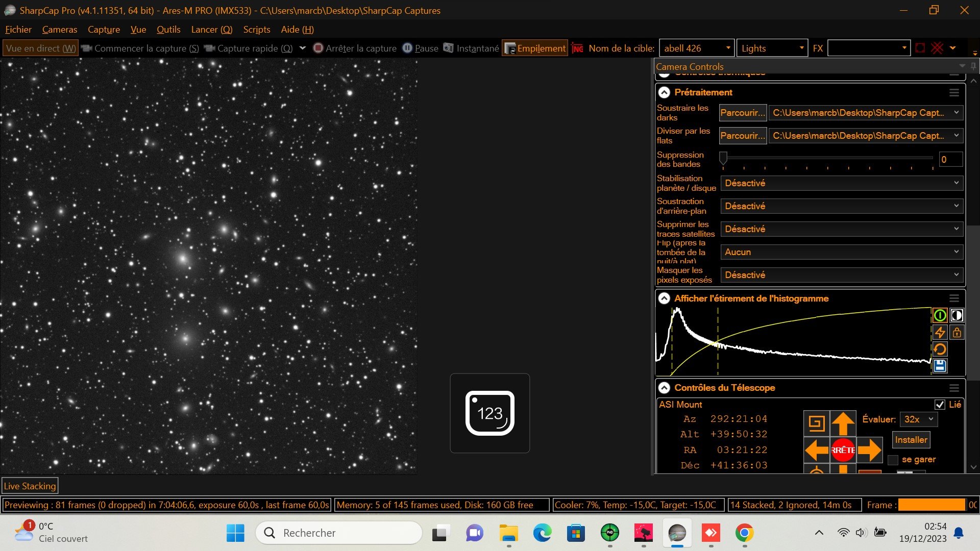Check the se garer checkbox
The image size is (980, 551).
point(893,460)
